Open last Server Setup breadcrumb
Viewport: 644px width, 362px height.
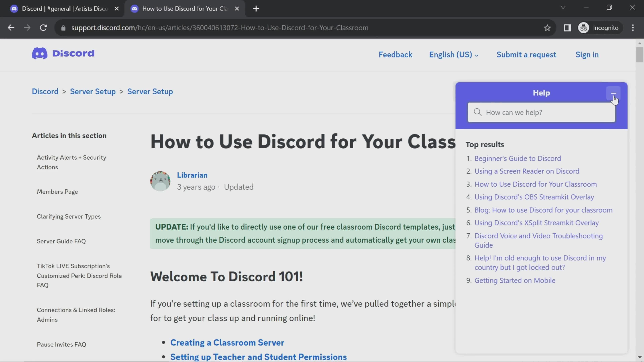tap(150, 92)
